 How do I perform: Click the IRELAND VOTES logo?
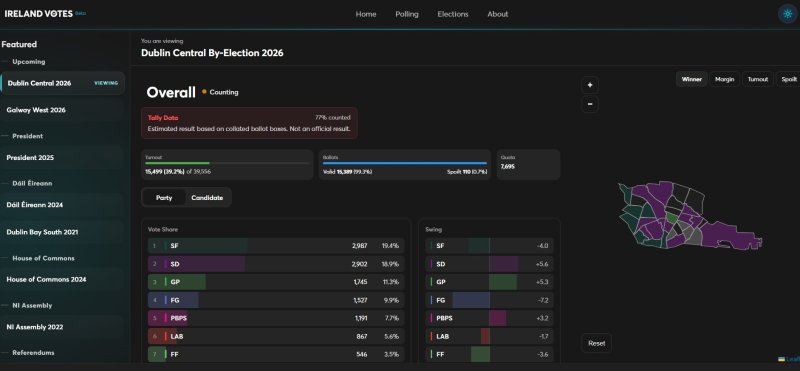tap(39, 14)
